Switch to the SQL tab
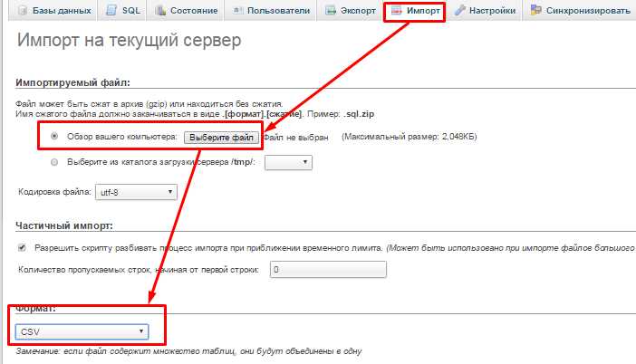636x364 pixels. tap(121, 11)
